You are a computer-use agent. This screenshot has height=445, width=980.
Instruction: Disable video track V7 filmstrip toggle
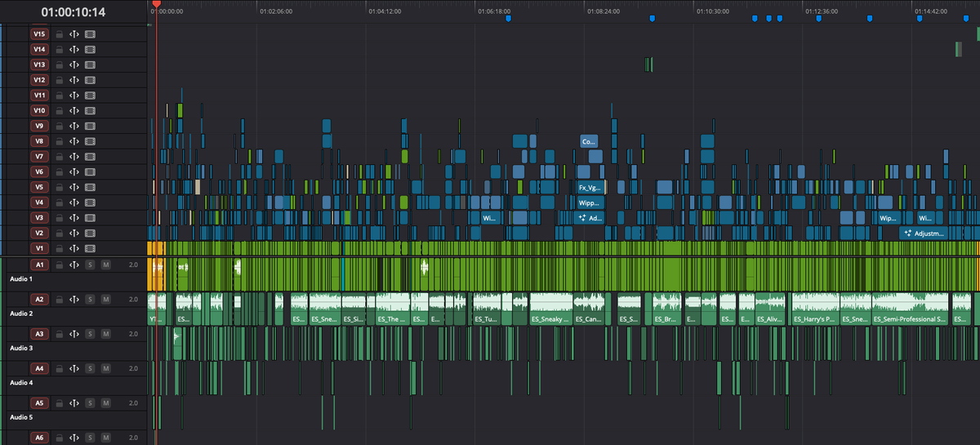pyautogui.click(x=90, y=156)
